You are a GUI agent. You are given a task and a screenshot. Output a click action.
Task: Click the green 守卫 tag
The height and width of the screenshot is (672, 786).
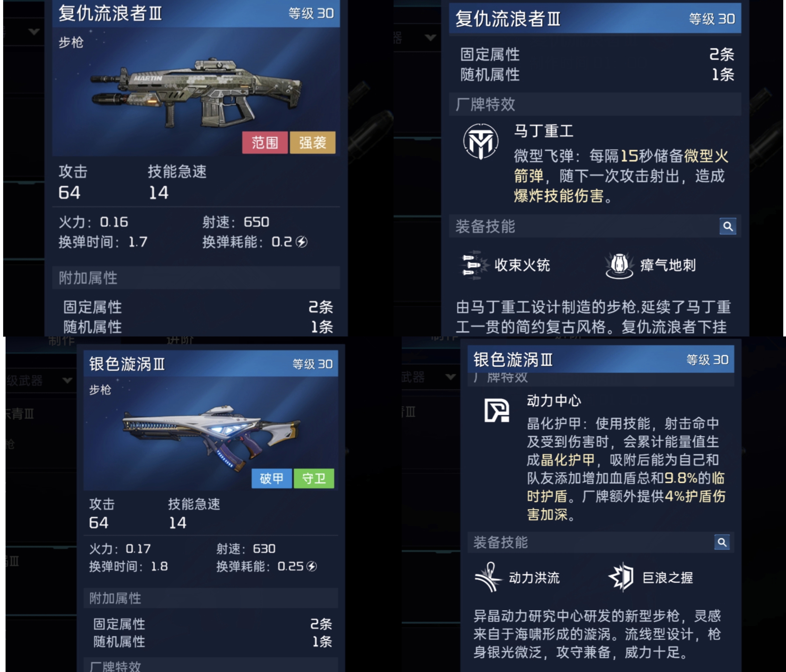[x=314, y=478]
